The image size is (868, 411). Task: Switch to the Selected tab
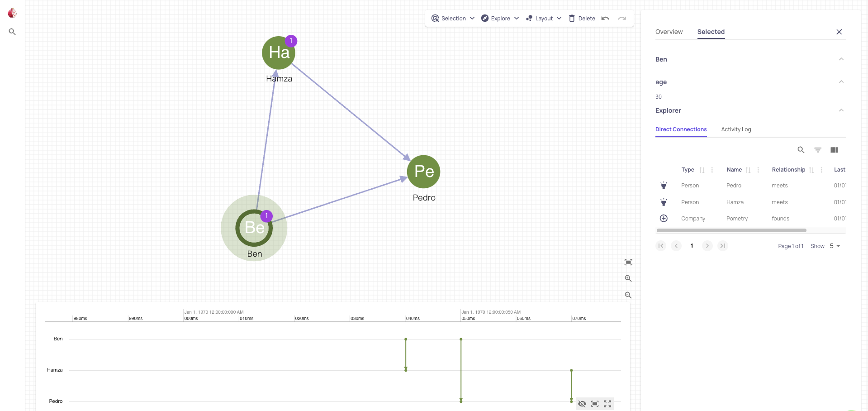[711, 32]
